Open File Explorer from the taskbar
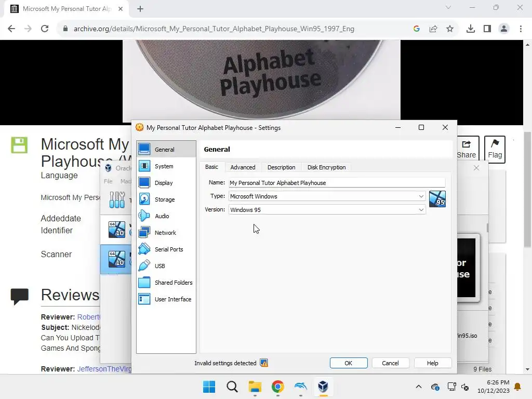 255,387
